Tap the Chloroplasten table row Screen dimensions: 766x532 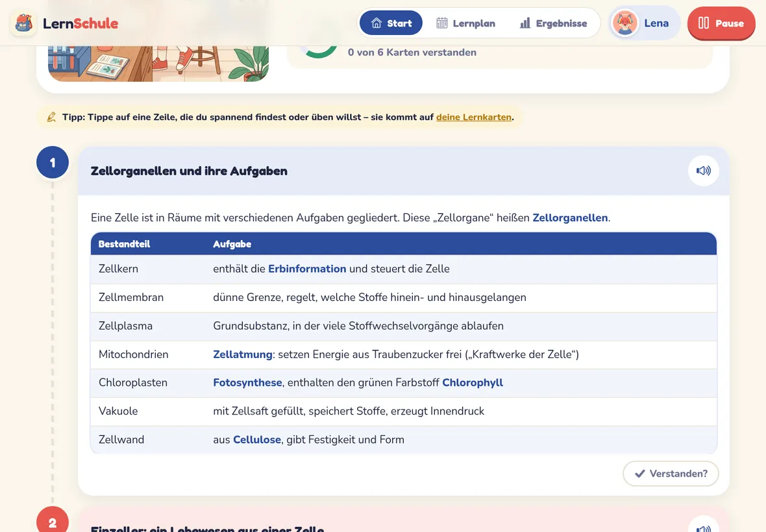pos(404,383)
